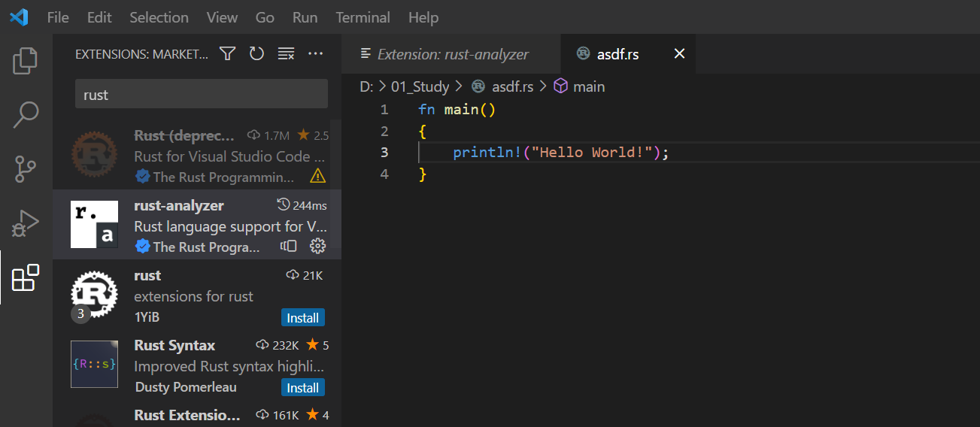This screenshot has height=427, width=980.
Task: Select the Rust Syntax extension title
Action: [174, 345]
